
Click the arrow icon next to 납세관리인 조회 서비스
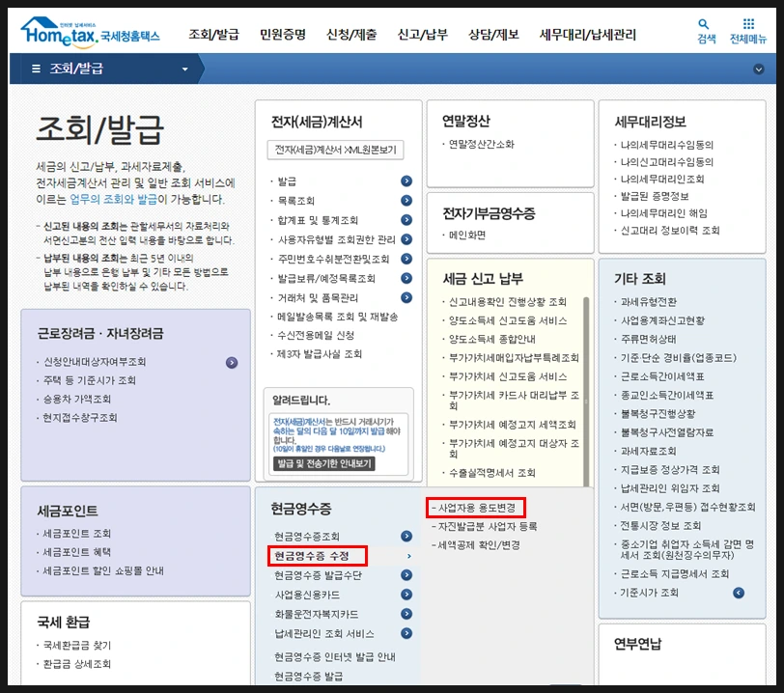[x=406, y=633]
